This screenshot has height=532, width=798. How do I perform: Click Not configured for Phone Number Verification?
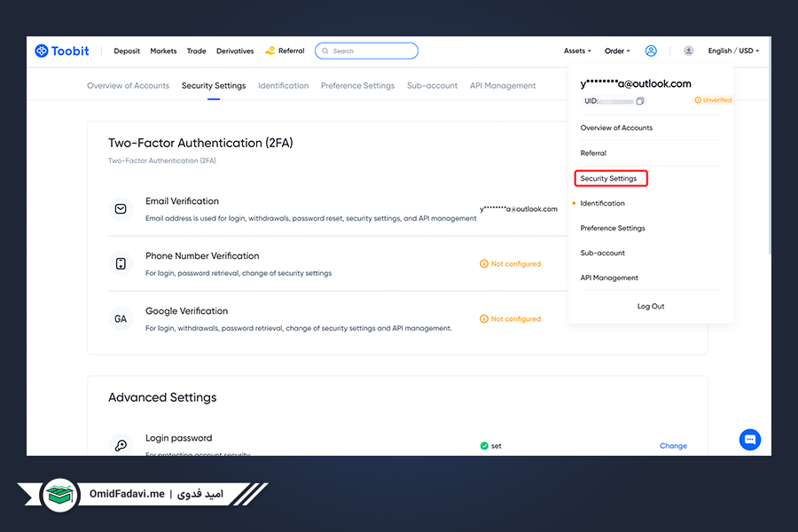pos(511,263)
